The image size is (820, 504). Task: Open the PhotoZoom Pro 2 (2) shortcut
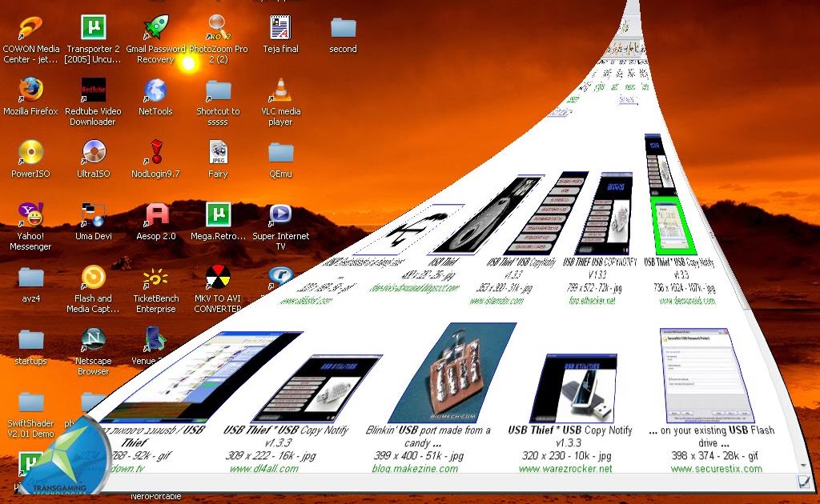(x=218, y=27)
